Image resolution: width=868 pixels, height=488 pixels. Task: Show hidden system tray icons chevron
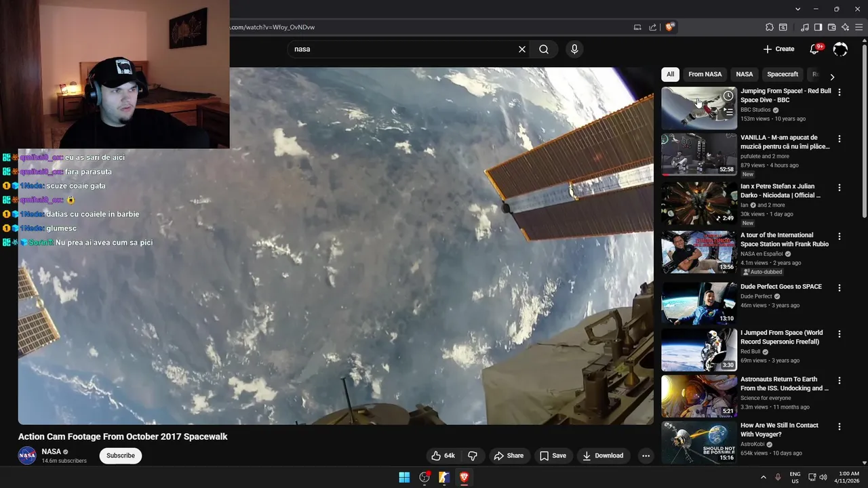[763, 477]
